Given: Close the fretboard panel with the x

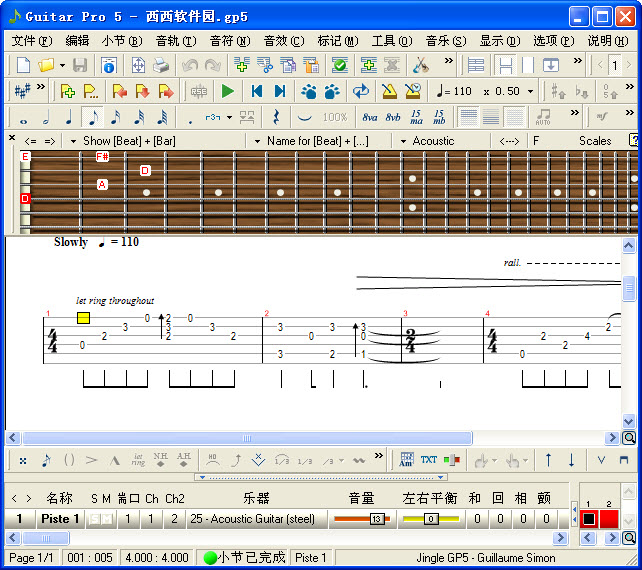Looking at the screenshot, I should (12, 138).
